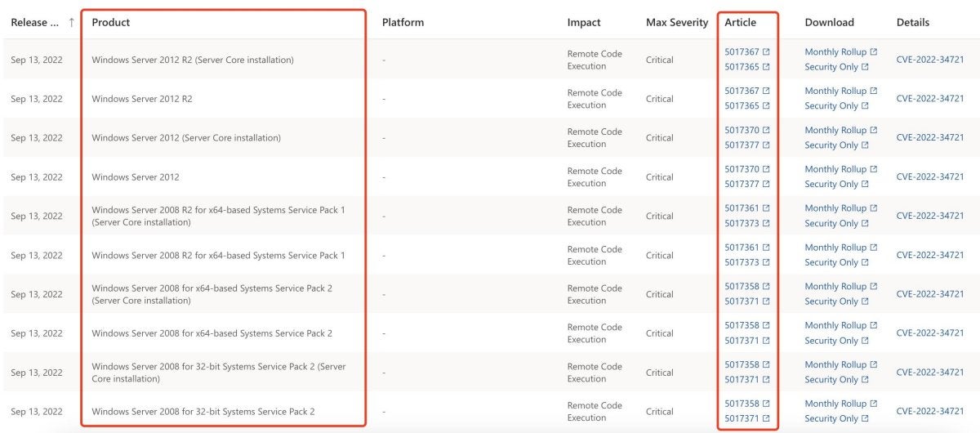The image size is (980, 433).
Task: Click the Platform column header
Action: [x=403, y=23]
